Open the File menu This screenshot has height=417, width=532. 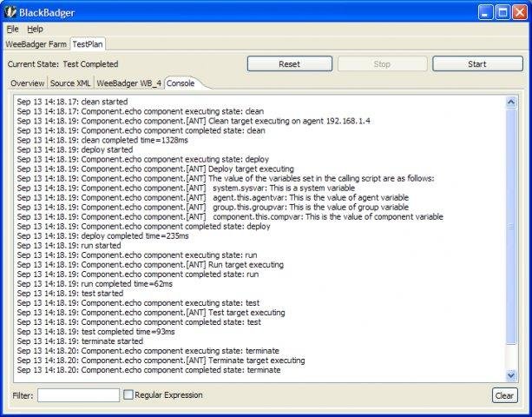click(x=12, y=29)
